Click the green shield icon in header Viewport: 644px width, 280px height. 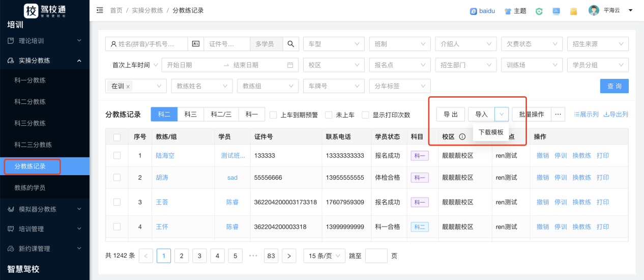(539, 11)
